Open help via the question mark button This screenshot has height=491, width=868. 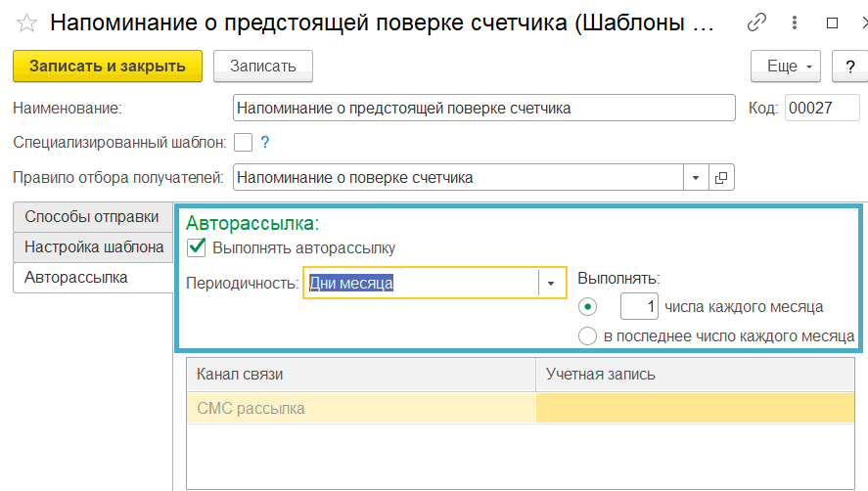[x=849, y=67]
